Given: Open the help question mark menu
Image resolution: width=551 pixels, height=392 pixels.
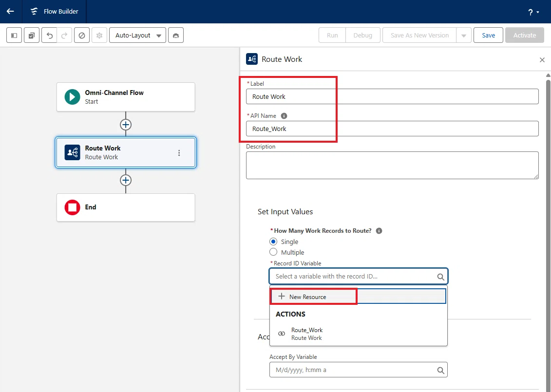Looking at the screenshot, I should tap(533, 12).
